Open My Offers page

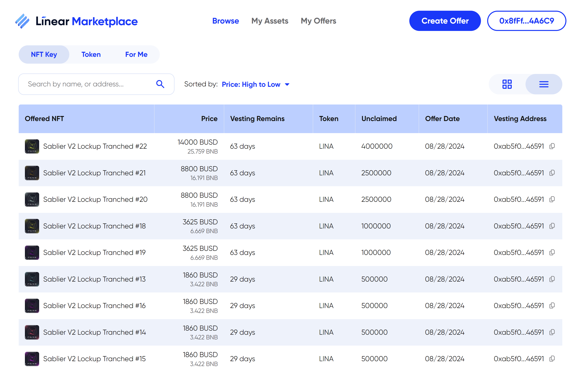(318, 21)
